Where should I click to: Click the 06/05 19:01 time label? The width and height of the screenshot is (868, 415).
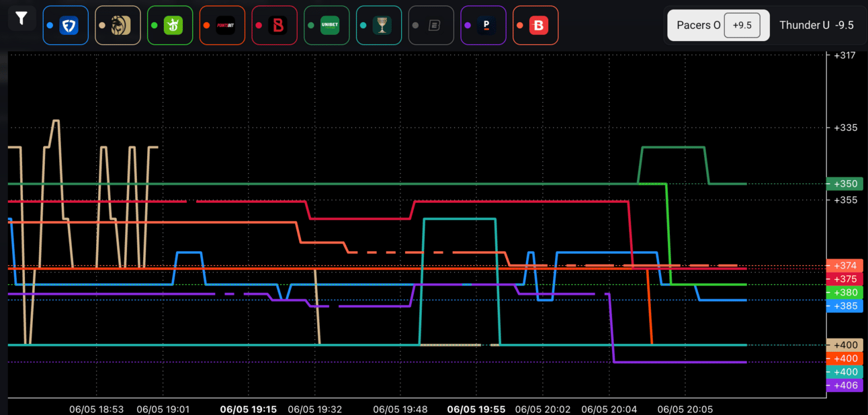[x=164, y=409]
